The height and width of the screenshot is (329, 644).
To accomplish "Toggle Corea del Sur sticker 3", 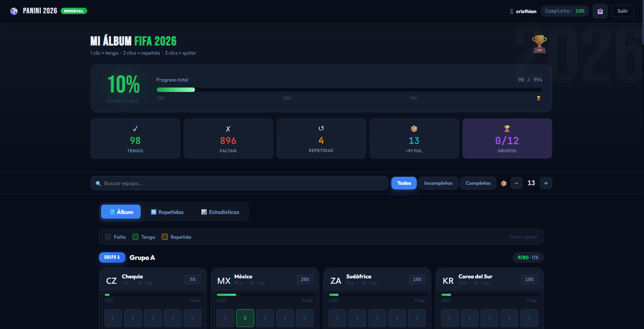I will [x=489, y=318].
